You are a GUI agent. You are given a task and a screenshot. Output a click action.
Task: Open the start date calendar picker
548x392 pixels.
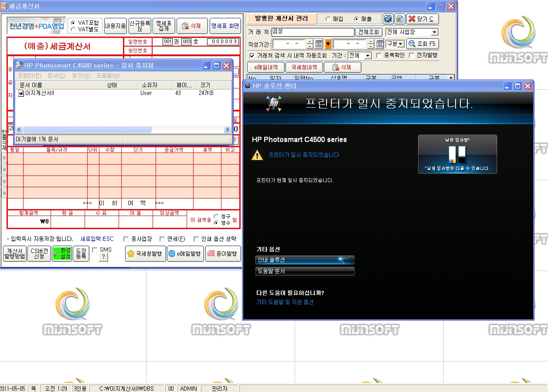click(x=319, y=44)
